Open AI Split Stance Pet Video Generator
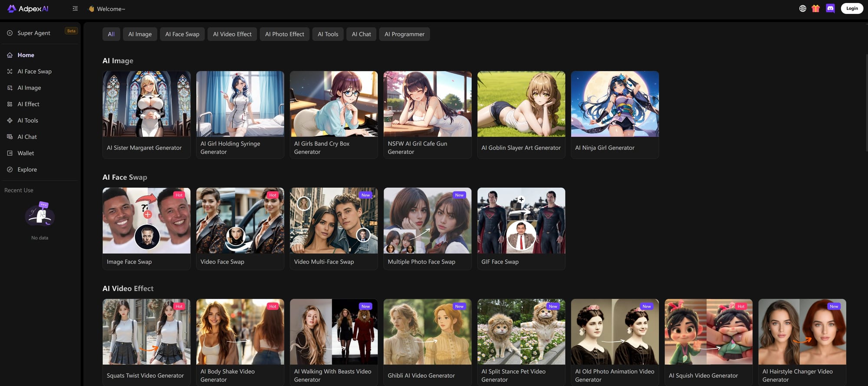Viewport: 868px width, 386px height. (x=521, y=342)
